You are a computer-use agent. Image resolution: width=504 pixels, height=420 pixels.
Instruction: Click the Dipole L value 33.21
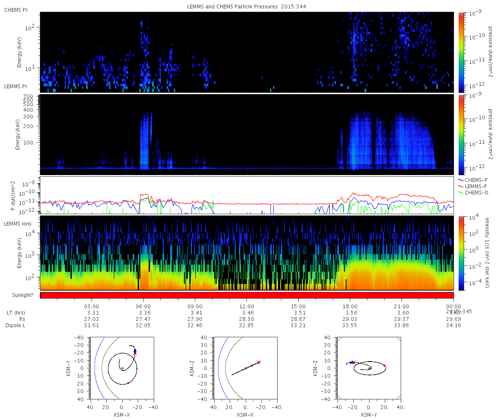click(x=298, y=325)
